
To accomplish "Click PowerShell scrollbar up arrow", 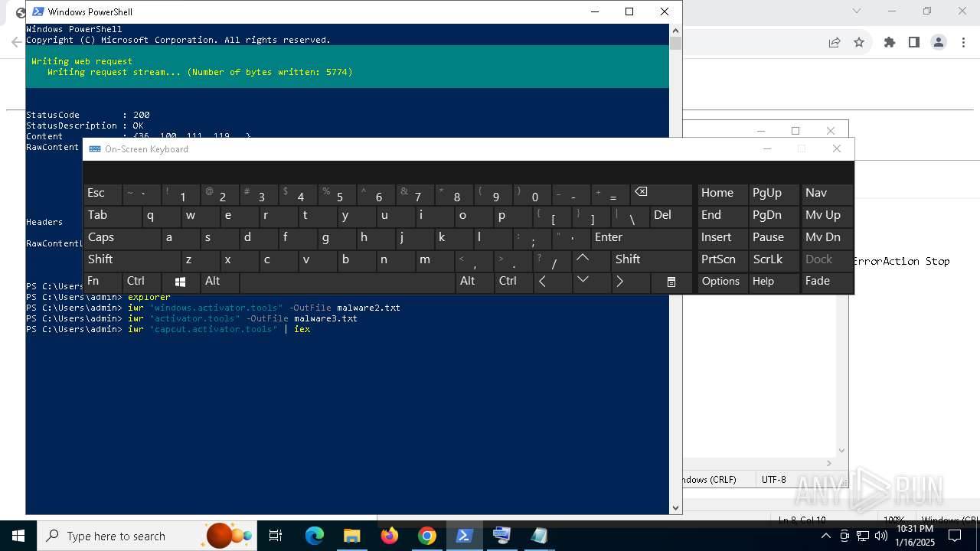I will point(675,30).
